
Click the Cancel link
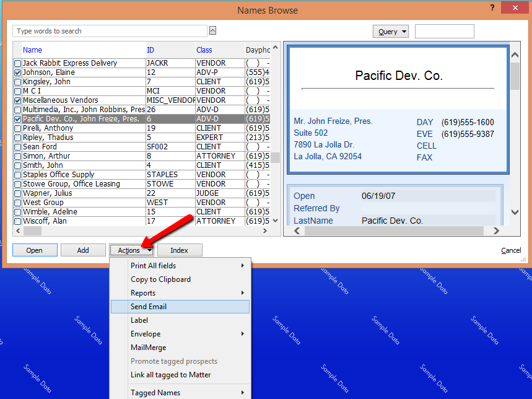510,250
